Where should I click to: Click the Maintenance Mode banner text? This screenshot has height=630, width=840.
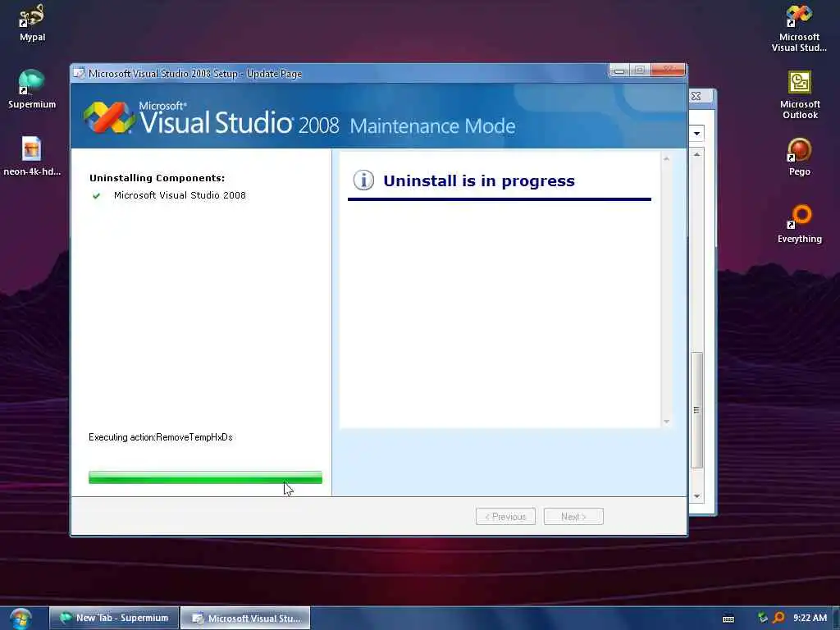pyautogui.click(x=432, y=126)
